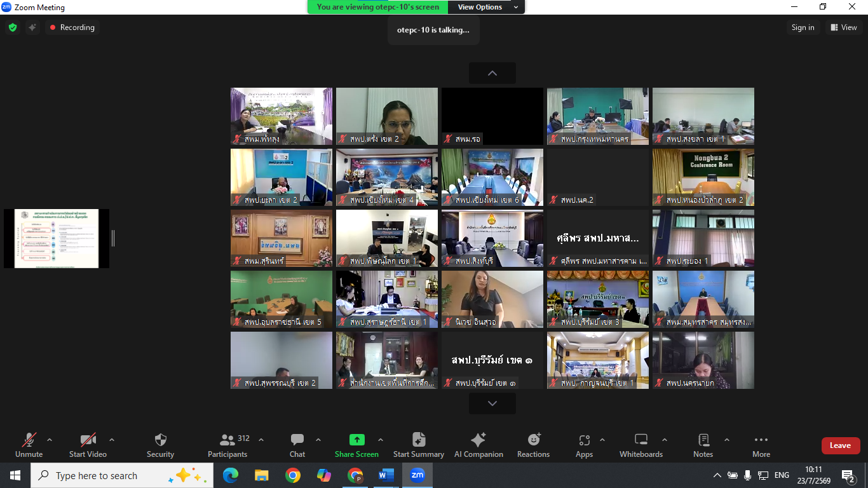Open the Security shield icon
The height and width of the screenshot is (488, 868).
click(161, 440)
